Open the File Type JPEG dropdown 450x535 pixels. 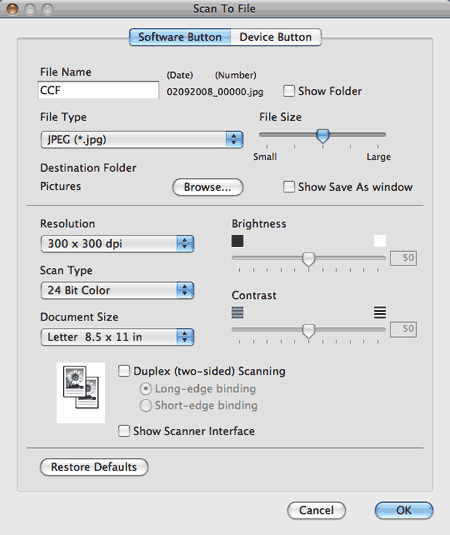point(142,140)
